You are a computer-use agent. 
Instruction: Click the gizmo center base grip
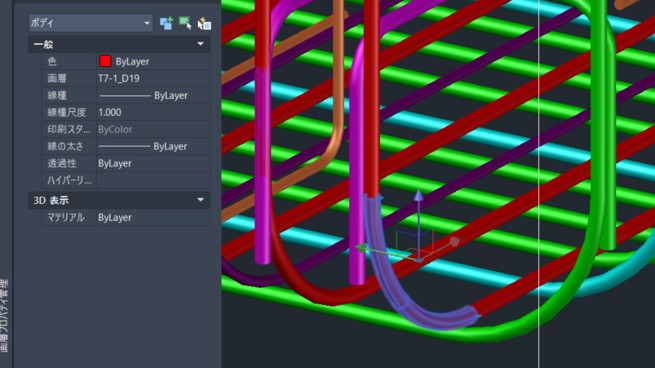[x=419, y=260]
